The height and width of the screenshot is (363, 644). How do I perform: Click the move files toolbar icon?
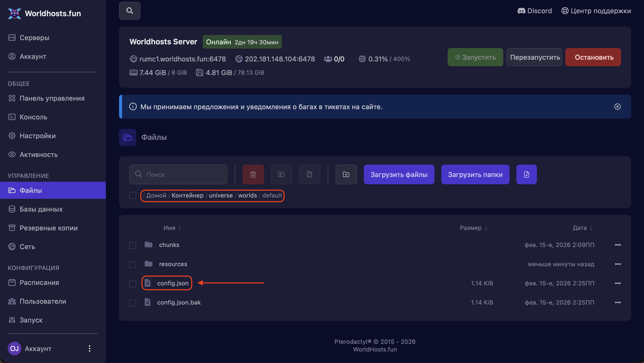[281, 174]
